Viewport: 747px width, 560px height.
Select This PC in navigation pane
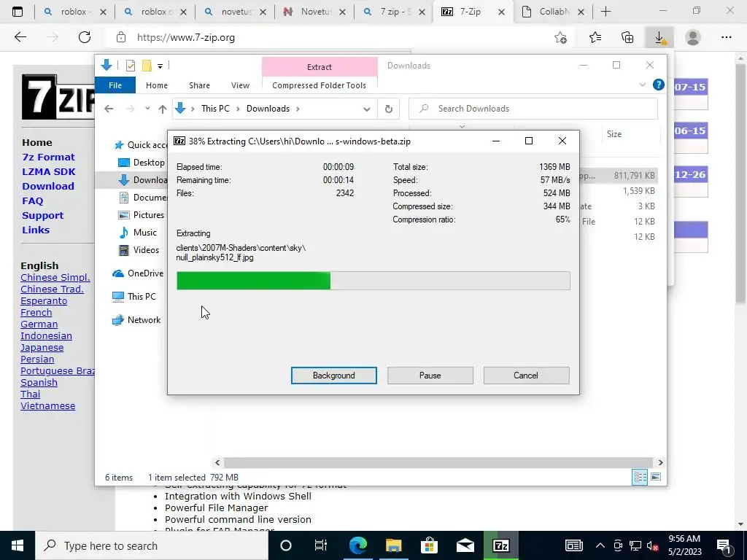(x=134, y=296)
